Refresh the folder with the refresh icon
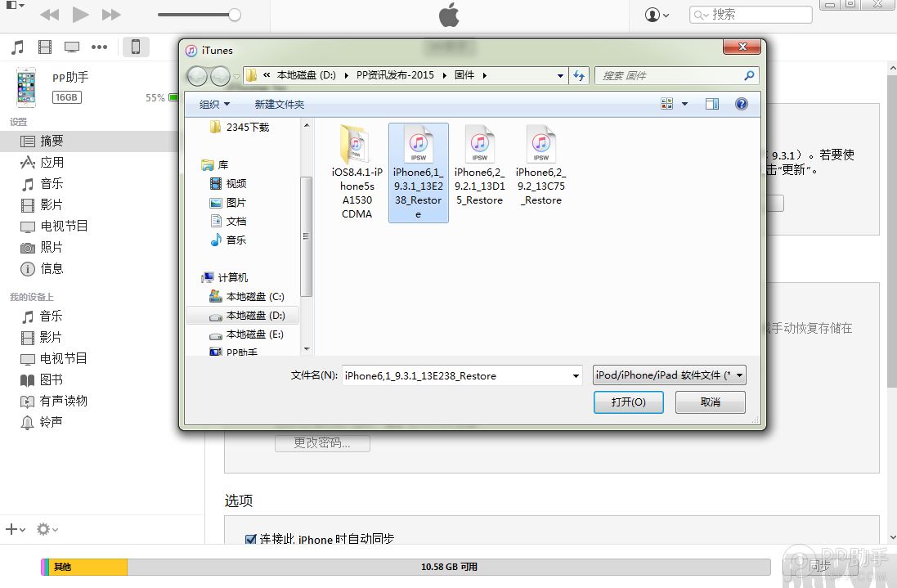The width and height of the screenshot is (897, 588). (x=580, y=75)
